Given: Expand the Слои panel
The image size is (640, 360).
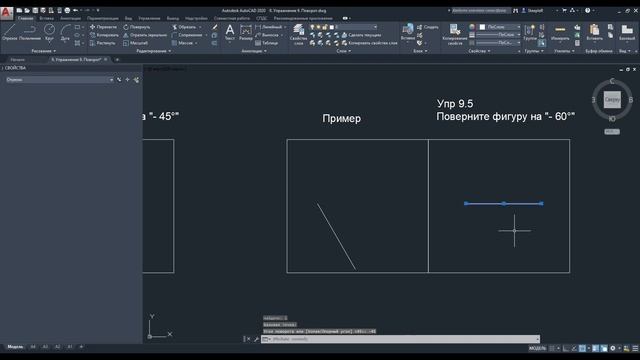Looking at the screenshot, I should (x=344, y=51).
